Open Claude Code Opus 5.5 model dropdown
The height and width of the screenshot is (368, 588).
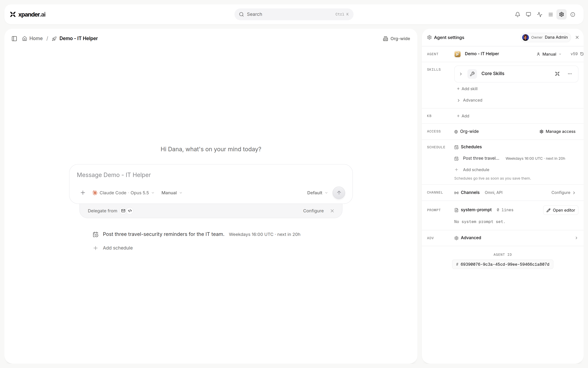[123, 193]
